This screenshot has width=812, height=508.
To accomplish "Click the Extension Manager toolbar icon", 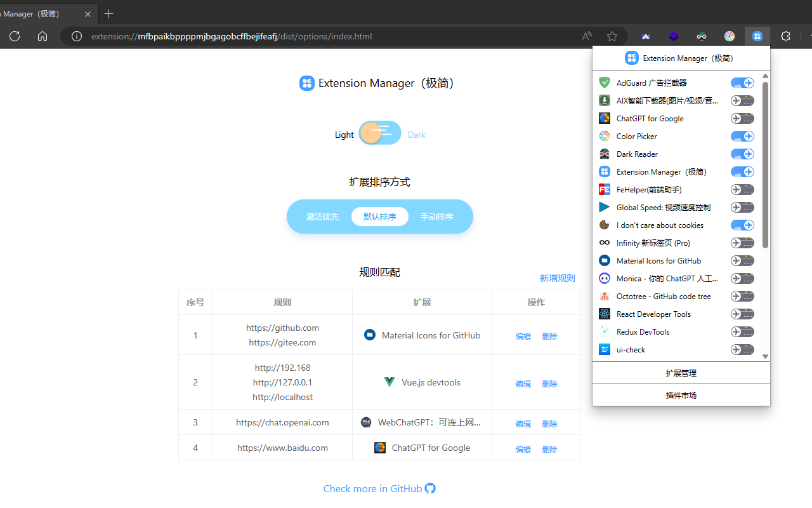I will [x=757, y=36].
